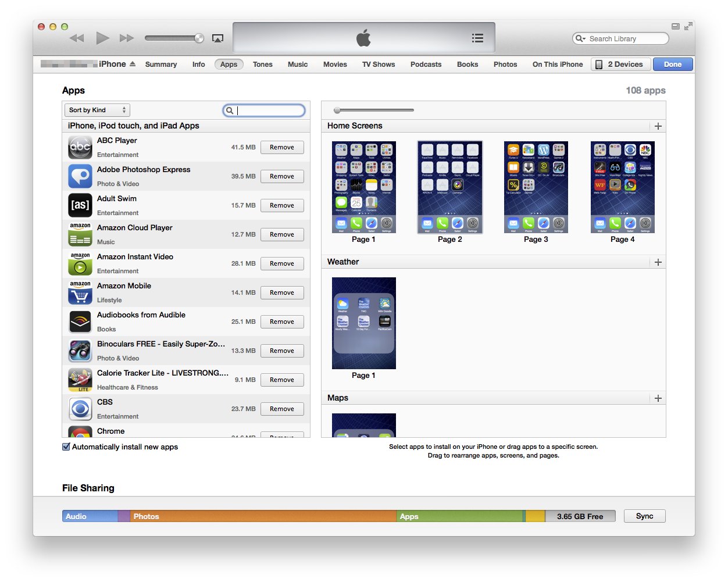Screen dimensions: 728x582
Task: Adjust the home screen zoom slider
Action: 337,110
